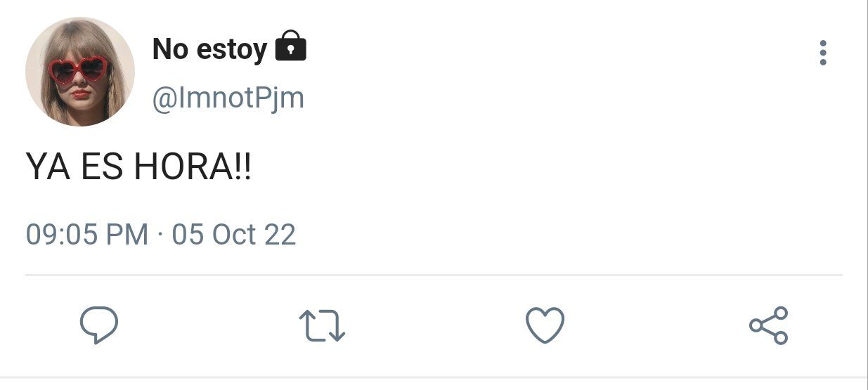The height and width of the screenshot is (390, 868).
Task: Click the red heart sunglasses in avatar
Action: pos(78,70)
